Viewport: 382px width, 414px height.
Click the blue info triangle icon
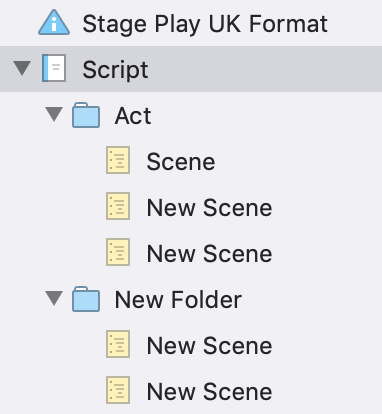coord(54,23)
